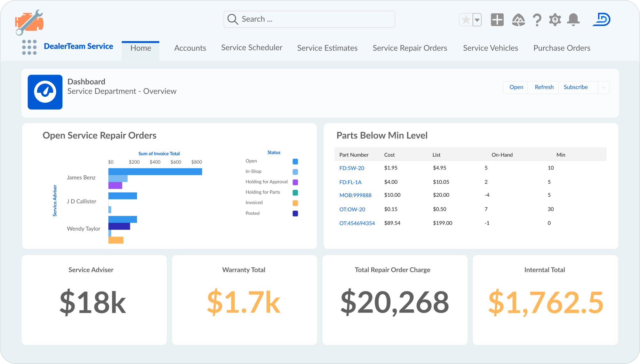This screenshot has height=364, width=640.
Task: Click the Wendy Taylor adviser label
Action: [x=84, y=229]
